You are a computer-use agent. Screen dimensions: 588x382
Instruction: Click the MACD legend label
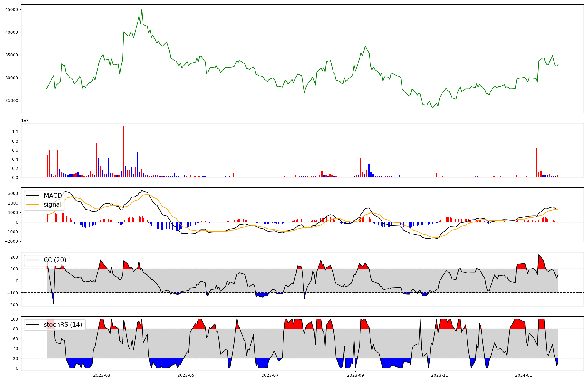(53, 196)
